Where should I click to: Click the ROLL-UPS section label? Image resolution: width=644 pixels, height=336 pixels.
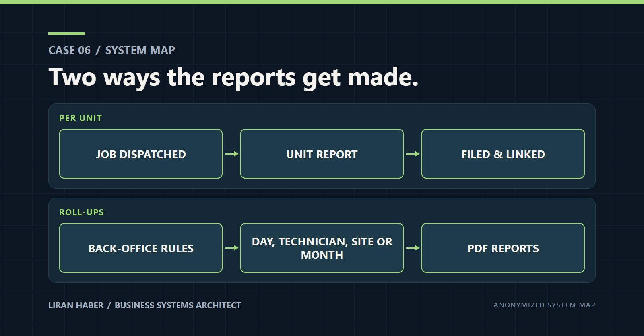point(82,212)
